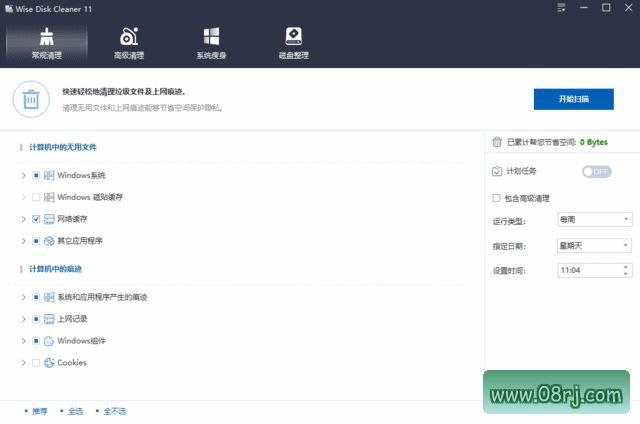Screen dimensions: 640x424
Task: Click the 上网记录 browser icon
Action: click(49, 319)
